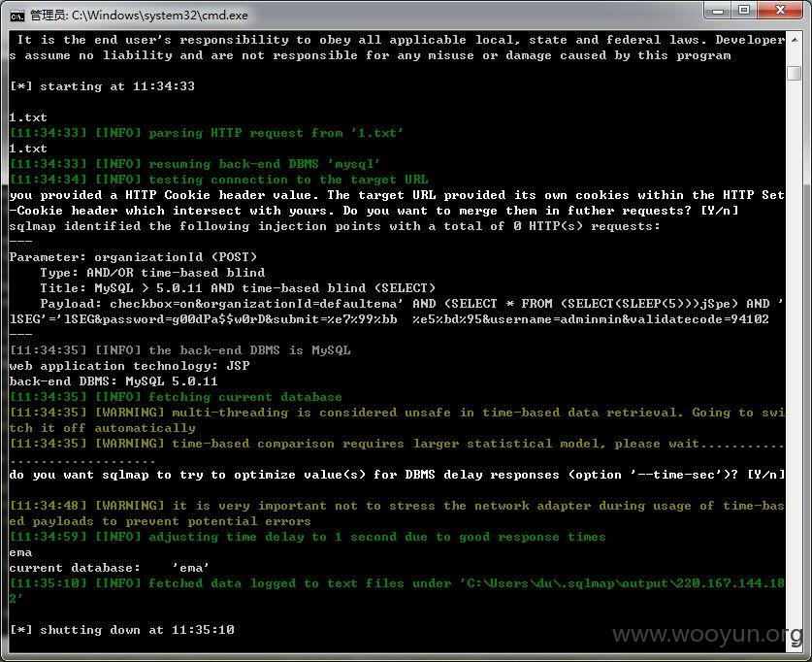Click the line "parsing HTTP request from '1.txt'"
The width and height of the screenshot is (812, 662).
tap(206, 133)
